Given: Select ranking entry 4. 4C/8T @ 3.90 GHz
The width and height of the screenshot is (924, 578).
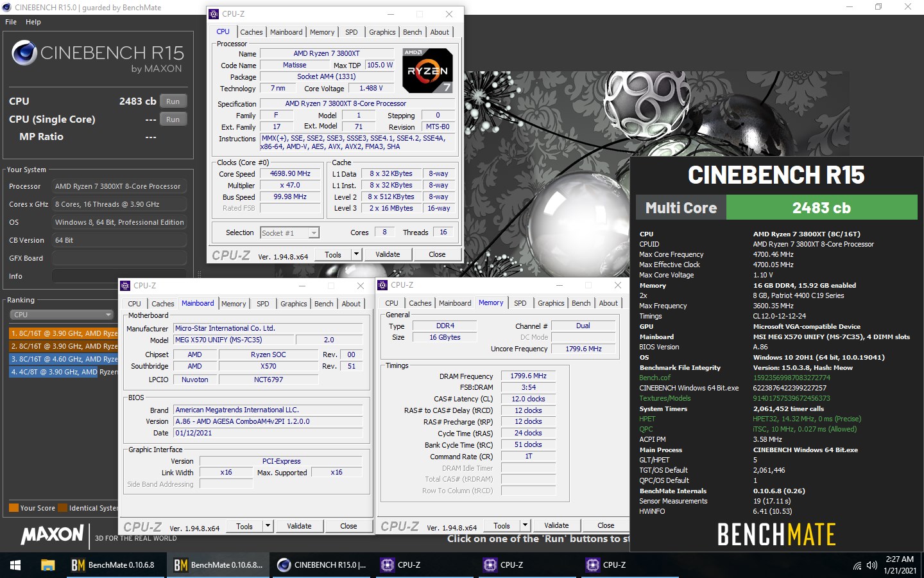Looking at the screenshot, I should coord(64,372).
